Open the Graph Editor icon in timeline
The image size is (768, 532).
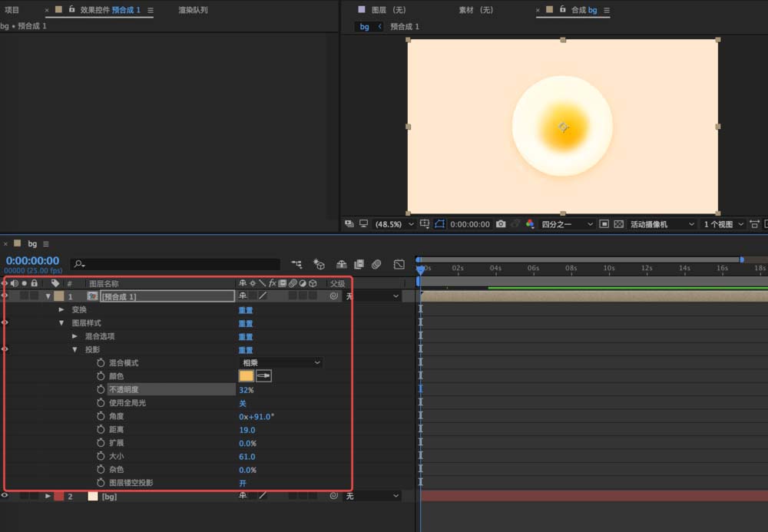pos(399,264)
